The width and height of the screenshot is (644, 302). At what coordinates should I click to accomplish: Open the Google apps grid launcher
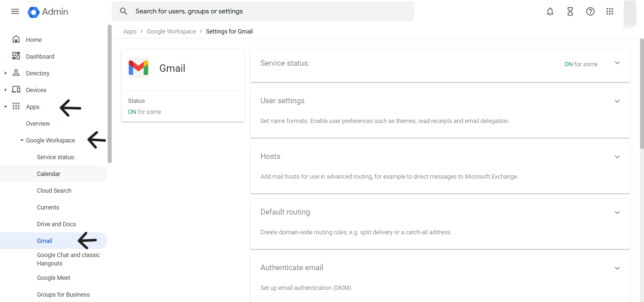click(610, 12)
